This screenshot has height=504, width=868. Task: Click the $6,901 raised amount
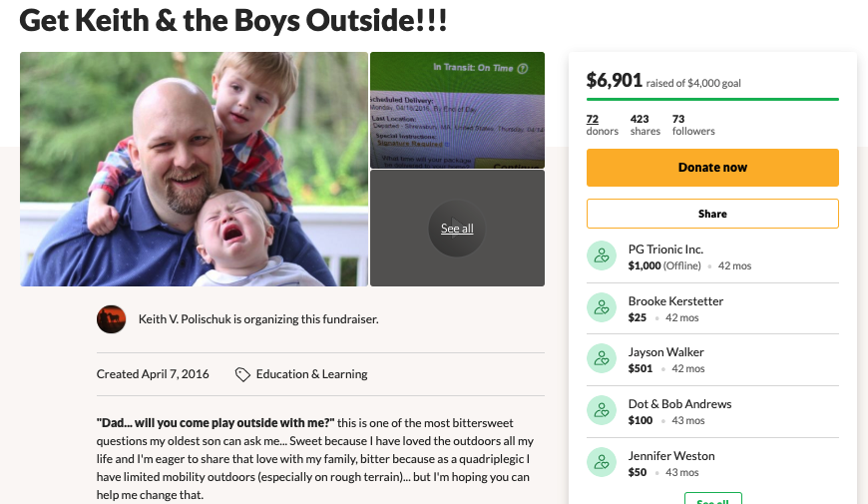click(x=614, y=81)
